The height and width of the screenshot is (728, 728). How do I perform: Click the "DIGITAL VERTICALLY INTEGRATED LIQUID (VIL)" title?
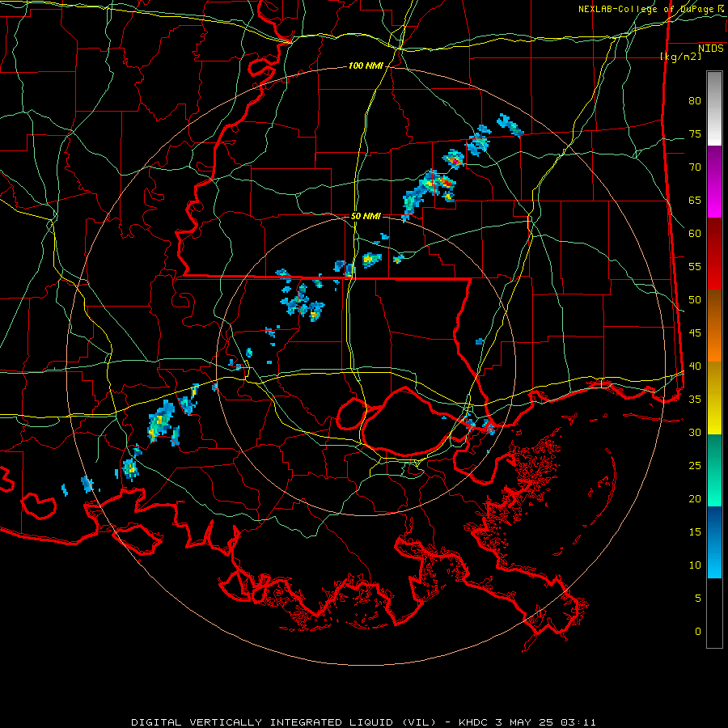[x=283, y=722]
